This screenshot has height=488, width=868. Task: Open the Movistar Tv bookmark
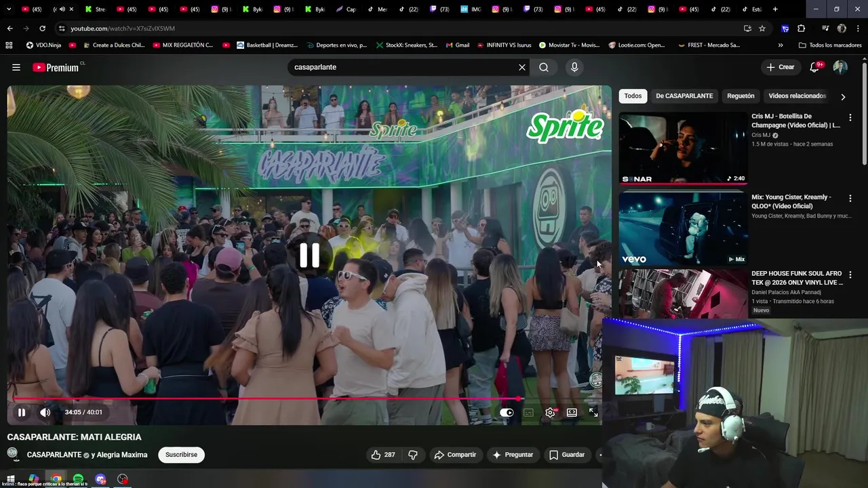pos(569,45)
